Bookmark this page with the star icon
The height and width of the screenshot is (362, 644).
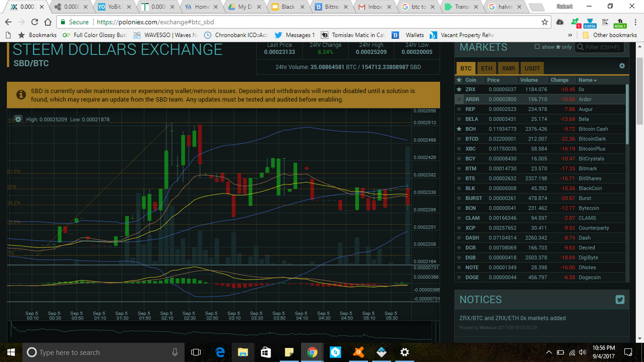545,22
